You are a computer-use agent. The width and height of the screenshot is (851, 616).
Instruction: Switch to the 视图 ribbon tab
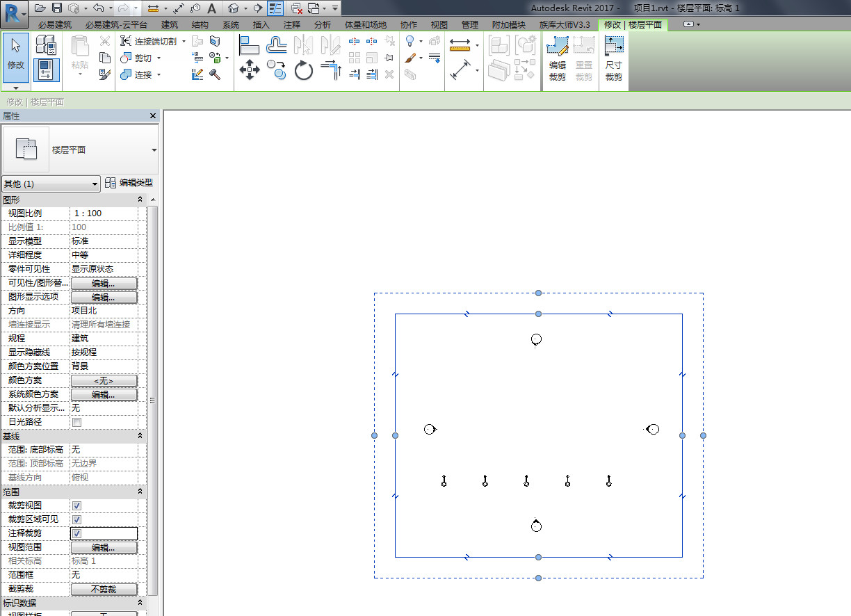(x=439, y=25)
